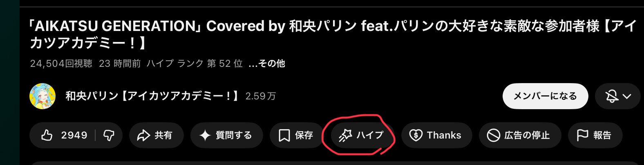Click the video title text
This screenshot has width=644, height=165.
pos(333,34)
